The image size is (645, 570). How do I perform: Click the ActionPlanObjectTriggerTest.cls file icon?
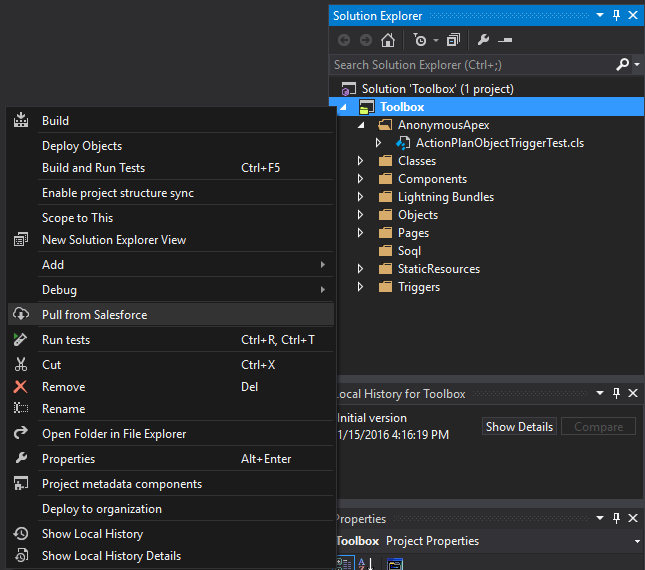404,143
